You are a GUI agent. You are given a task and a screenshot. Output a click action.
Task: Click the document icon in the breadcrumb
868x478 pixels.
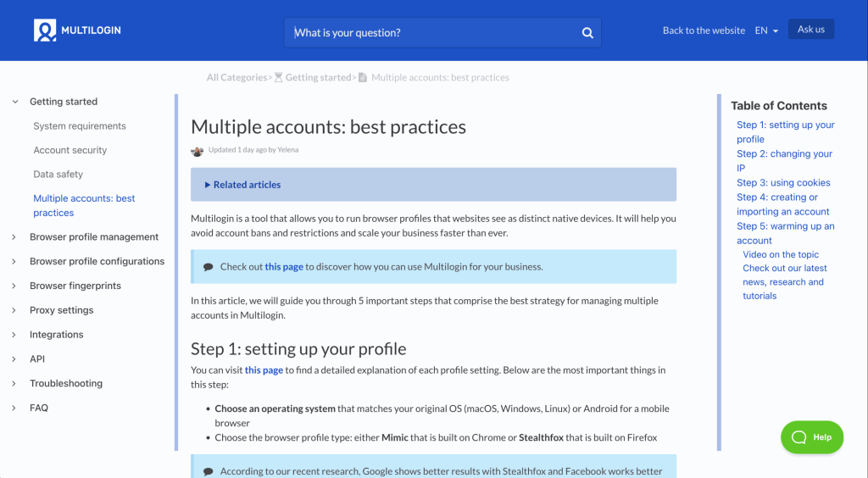363,77
